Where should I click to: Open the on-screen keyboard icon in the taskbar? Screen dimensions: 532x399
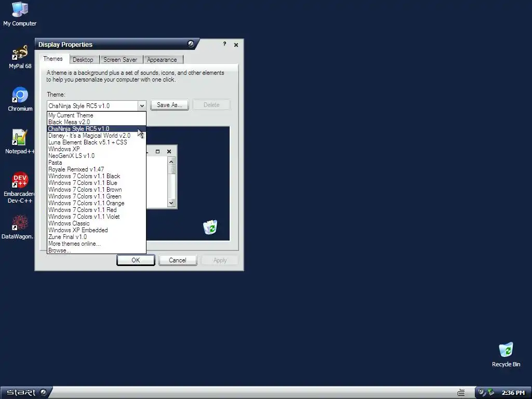(461, 393)
